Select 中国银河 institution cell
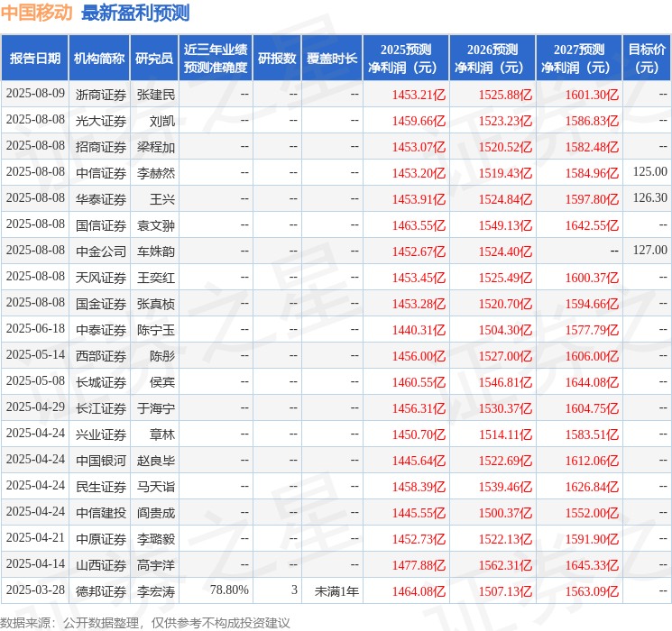Viewport: 672px width, 631px height. tap(101, 461)
